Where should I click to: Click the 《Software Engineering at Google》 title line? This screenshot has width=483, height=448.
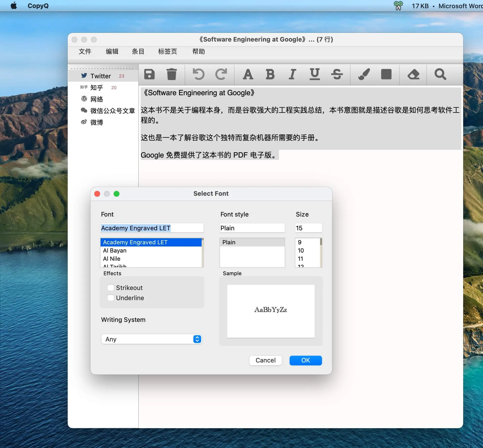click(198, 93)
